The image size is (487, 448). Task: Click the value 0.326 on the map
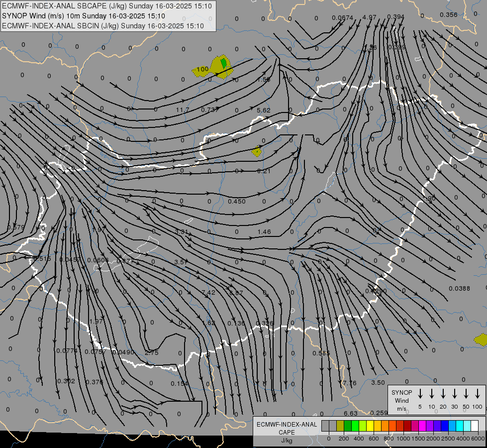(x=264, y=324)
